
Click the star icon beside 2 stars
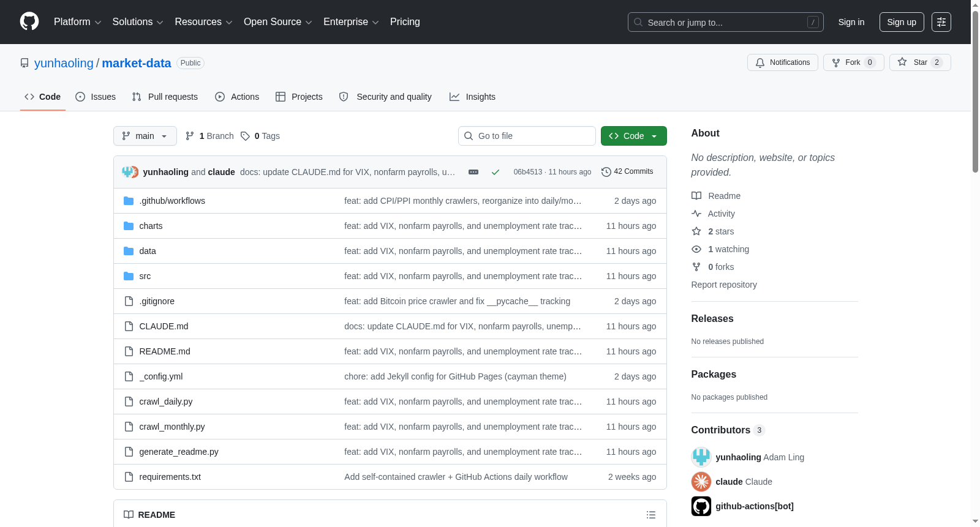click(x=696, y=231)
